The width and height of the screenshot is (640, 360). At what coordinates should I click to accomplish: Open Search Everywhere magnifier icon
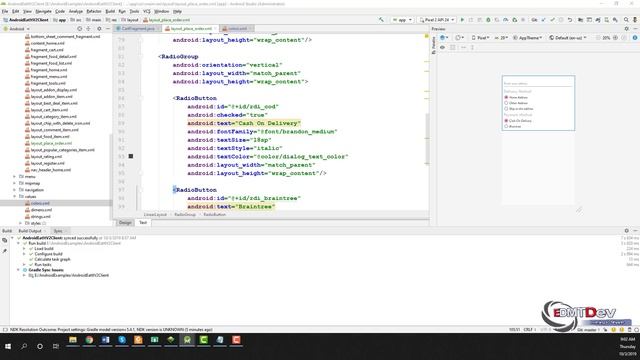click(626, 20)
